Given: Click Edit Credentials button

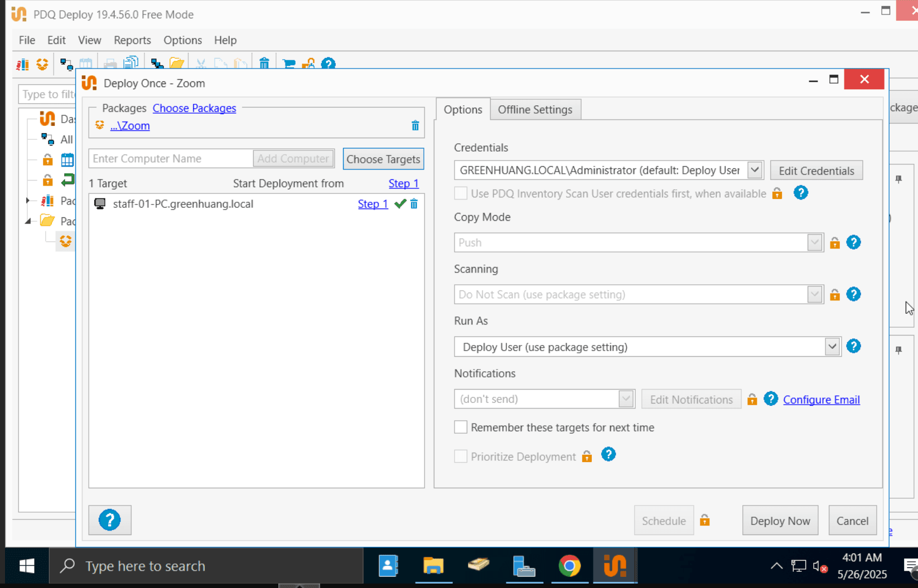Looking at the screenshot, I should tap(816, 171).
